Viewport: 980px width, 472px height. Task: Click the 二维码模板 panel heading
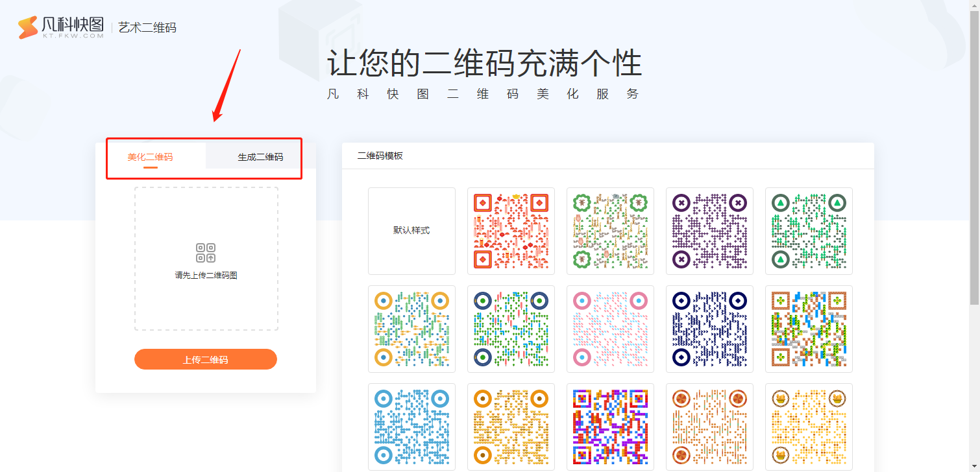coord(380,156)
